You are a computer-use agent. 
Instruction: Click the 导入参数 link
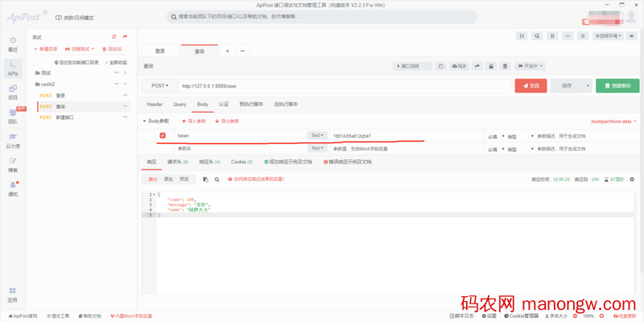[x=193, y=122]
